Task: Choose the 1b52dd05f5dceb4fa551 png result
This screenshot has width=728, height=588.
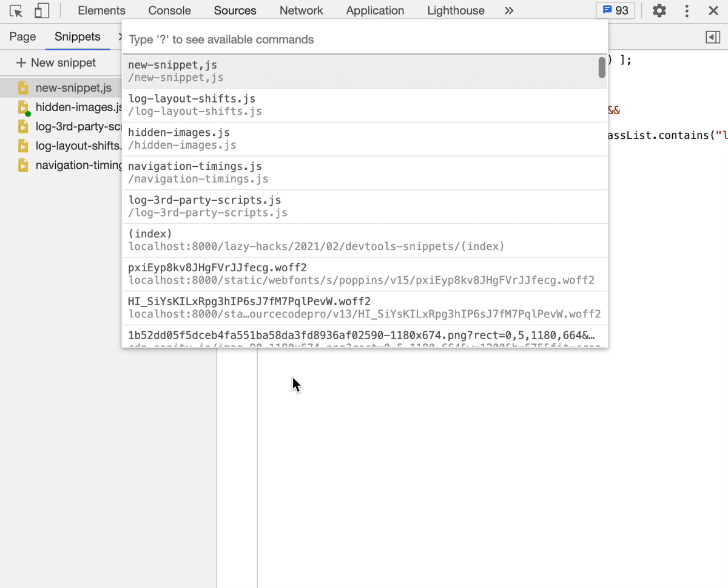Action: point(365,337)
